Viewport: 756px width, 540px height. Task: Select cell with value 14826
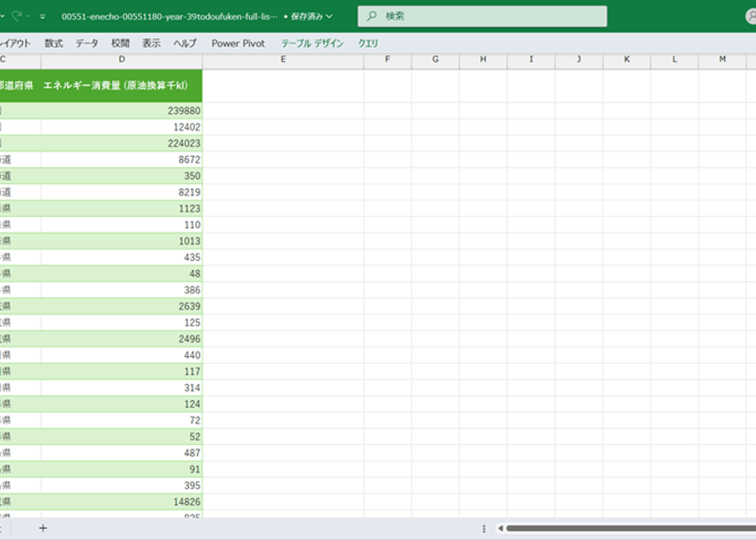click(121, 502)
